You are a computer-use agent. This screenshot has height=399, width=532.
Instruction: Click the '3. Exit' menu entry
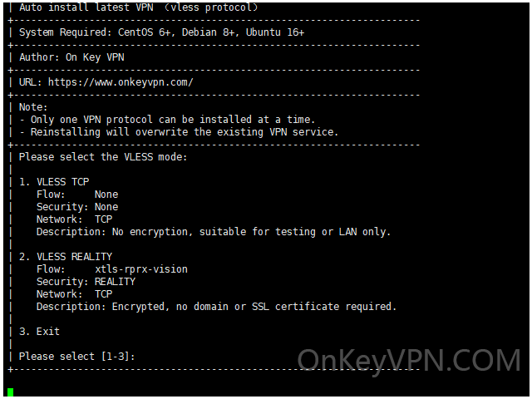[x=39, y=332]
